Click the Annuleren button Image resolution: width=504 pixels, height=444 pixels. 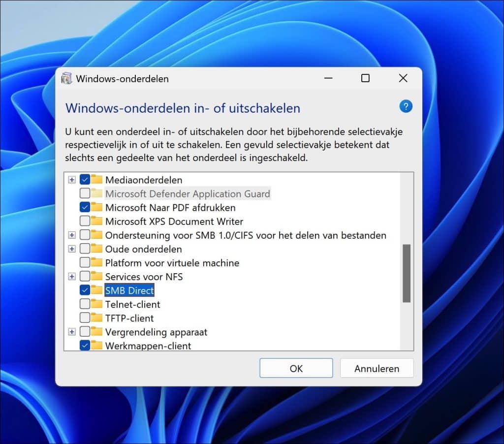(377, 368)
